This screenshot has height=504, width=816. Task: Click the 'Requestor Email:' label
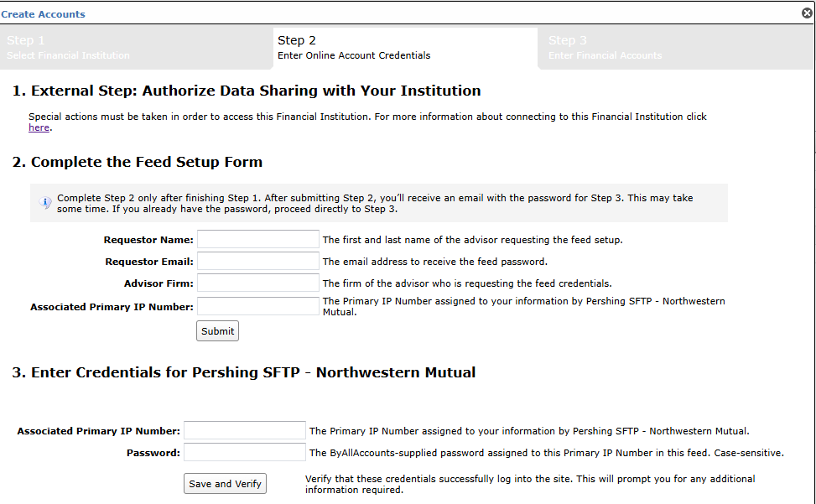(x=149, y=262)
